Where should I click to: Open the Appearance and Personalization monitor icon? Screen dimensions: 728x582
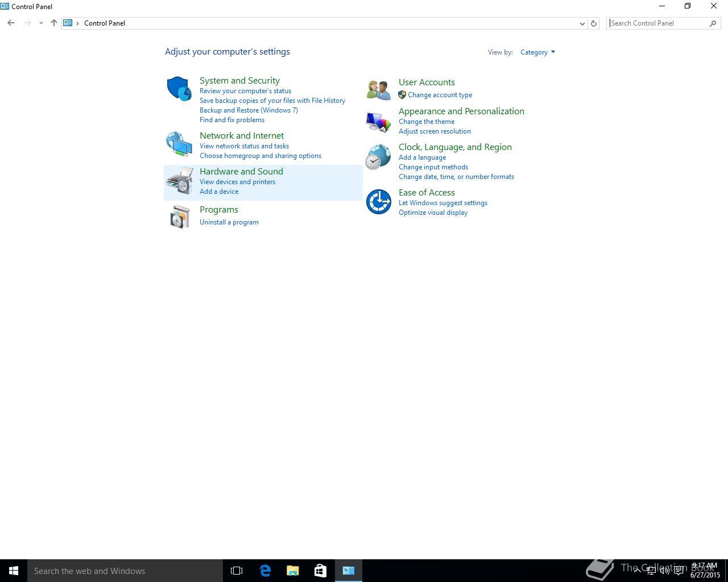click(x=379, y=122)
